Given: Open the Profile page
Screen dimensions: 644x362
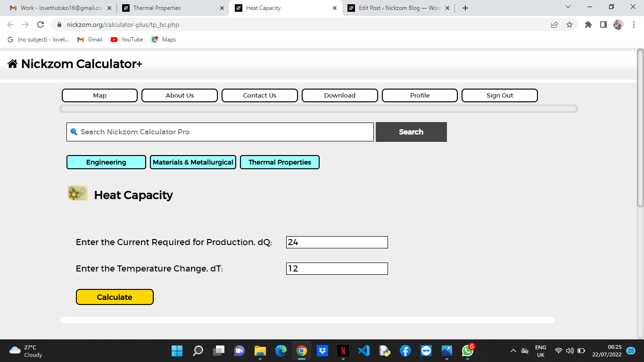Looking at the screenshot, I should (420, 95).
